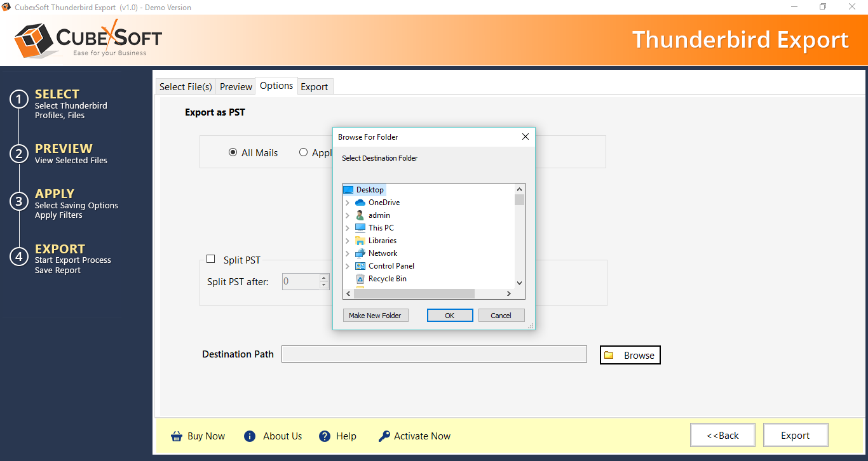Screen dimensions: 868x461
Task: Open the Select File(s) tab
Action: 186,87
